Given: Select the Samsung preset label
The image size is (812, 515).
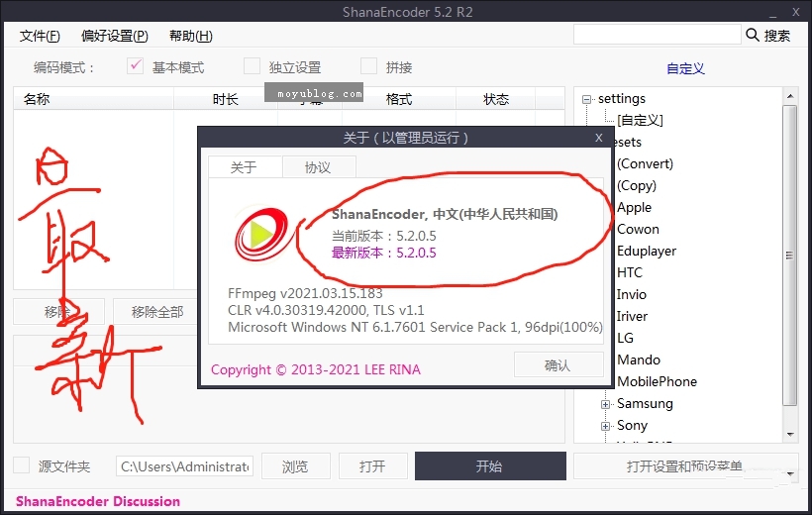Looking at the screenshot, I should [x=645, y=403].
